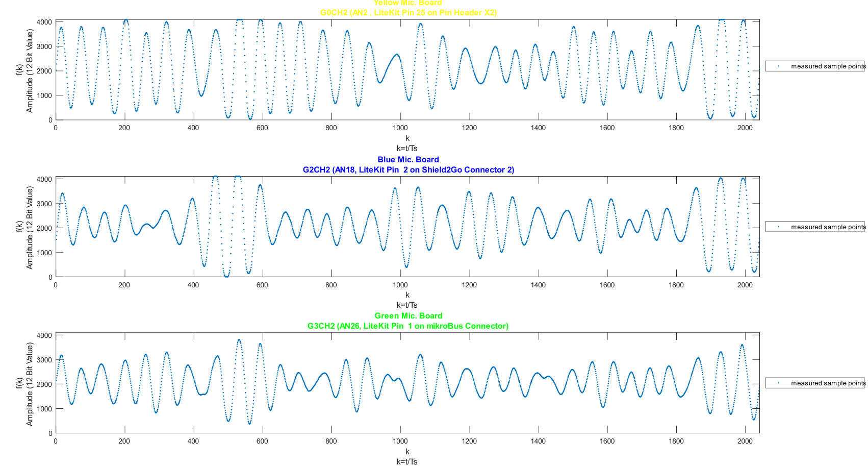Click the 'Amplitude (12 Bit Value)' label of G0CH2 plot
The height and width of the screenshot is (466, 868).
[30, 70]
